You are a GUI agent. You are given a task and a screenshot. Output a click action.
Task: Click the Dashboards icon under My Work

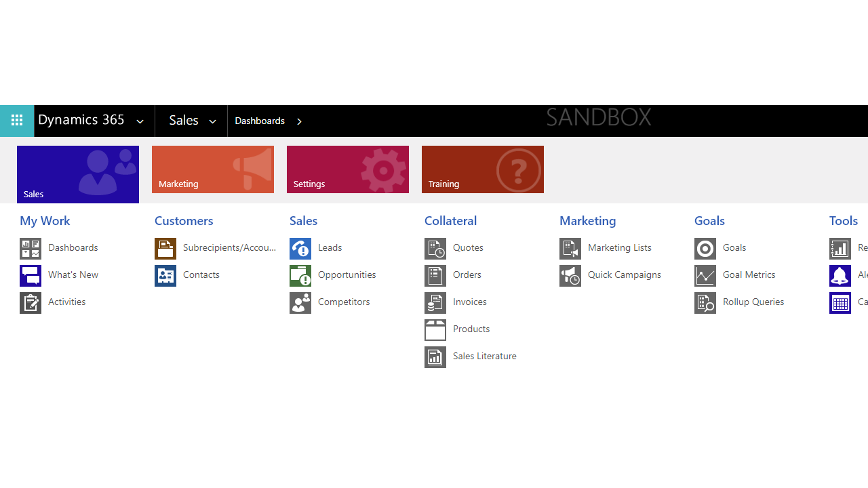31,249
